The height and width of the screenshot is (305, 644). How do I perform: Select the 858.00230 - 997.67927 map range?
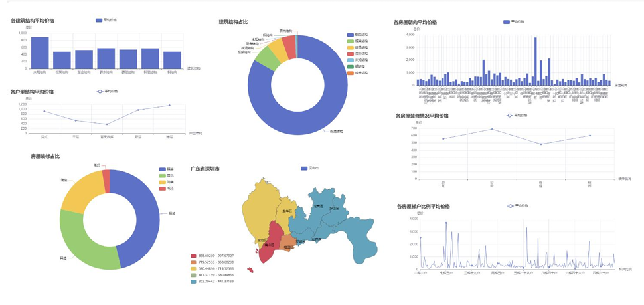(212, 256)
